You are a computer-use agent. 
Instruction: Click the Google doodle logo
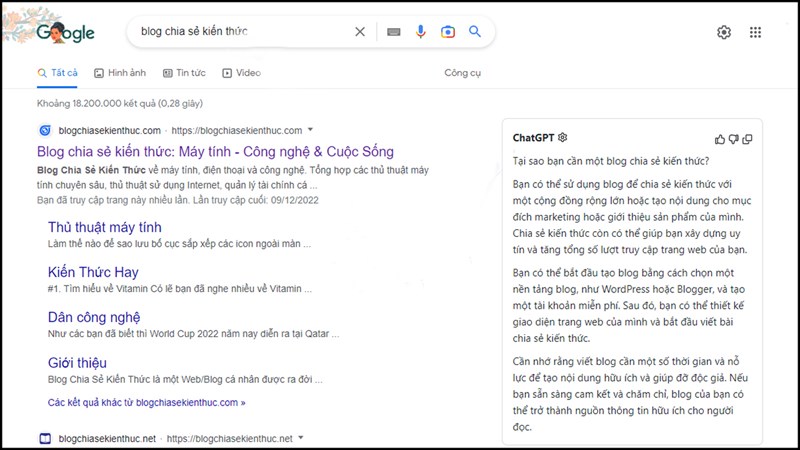[x=65, y=32]
